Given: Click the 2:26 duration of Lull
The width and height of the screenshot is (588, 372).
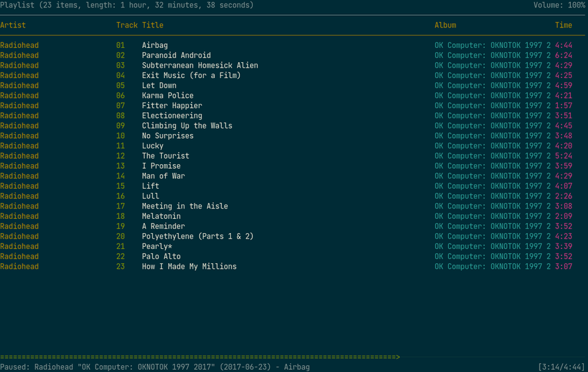Looking at the screenshot, I should pos(563,196).
